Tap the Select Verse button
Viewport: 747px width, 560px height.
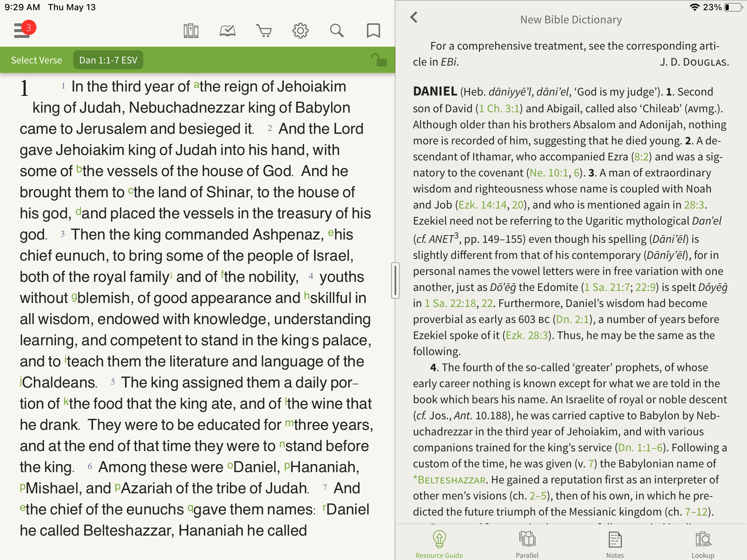[36, 60]
